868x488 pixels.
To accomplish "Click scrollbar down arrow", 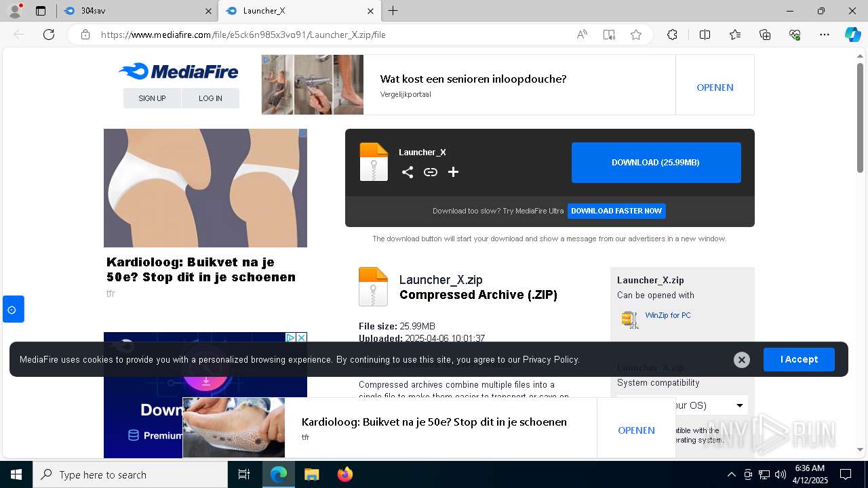I will coord(860,449).
